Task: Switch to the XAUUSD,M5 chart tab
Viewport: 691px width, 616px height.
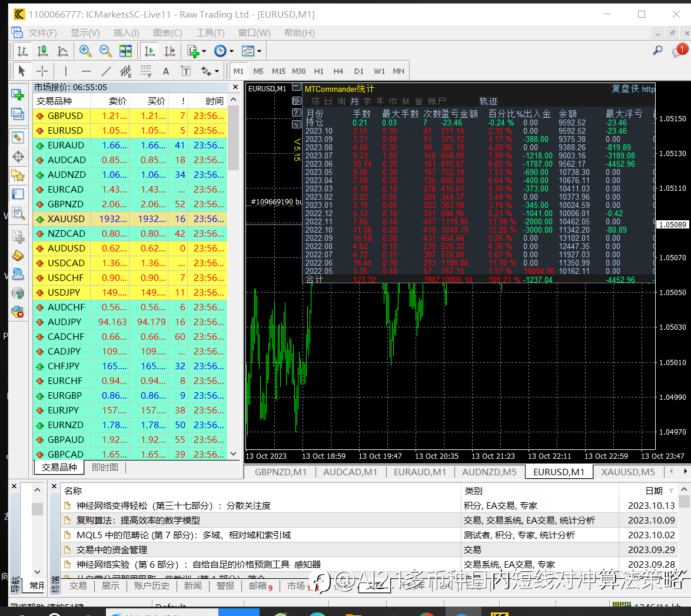Action: pyautogui.click(x=628, y=472)
